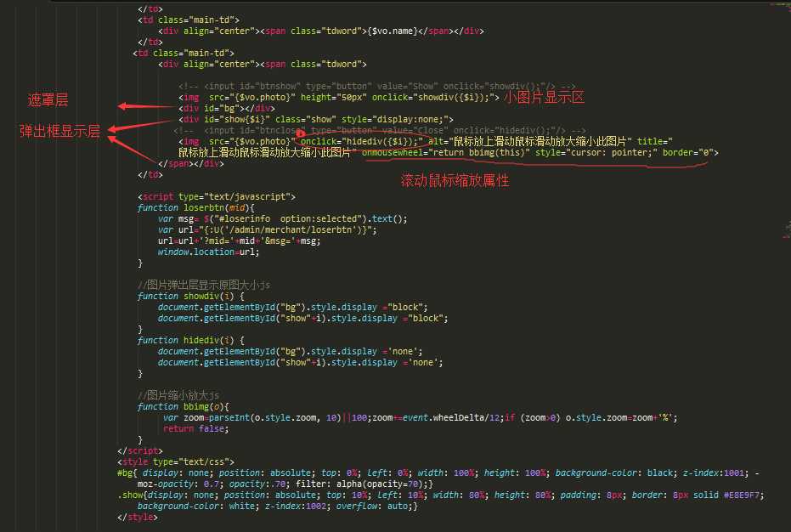Click the style="cursor: pointer;" attribute
The height and width of the screenshot is (532, 791).
tap(596, 152)
